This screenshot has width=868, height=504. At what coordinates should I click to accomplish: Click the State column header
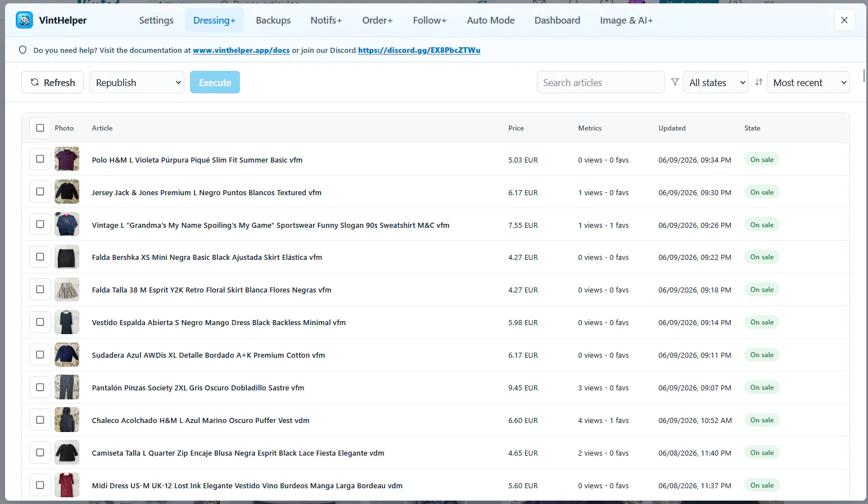pos(752,128)
